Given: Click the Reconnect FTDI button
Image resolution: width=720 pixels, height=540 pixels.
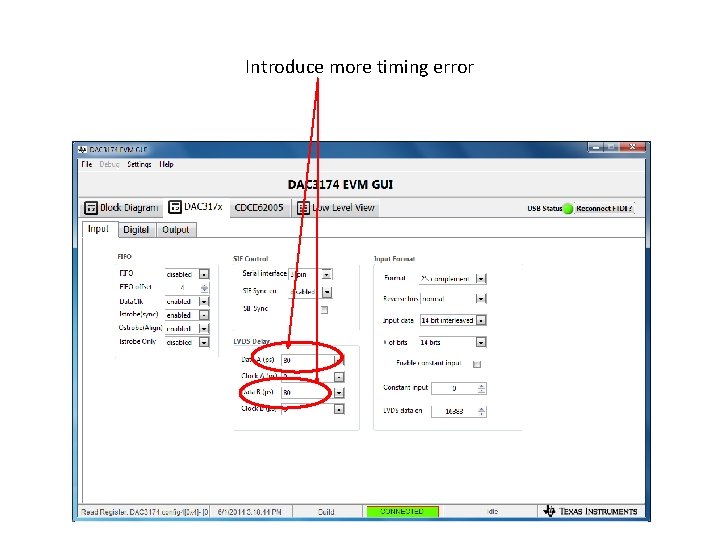Looking at the screenshot, I should (x=604, y=208).
